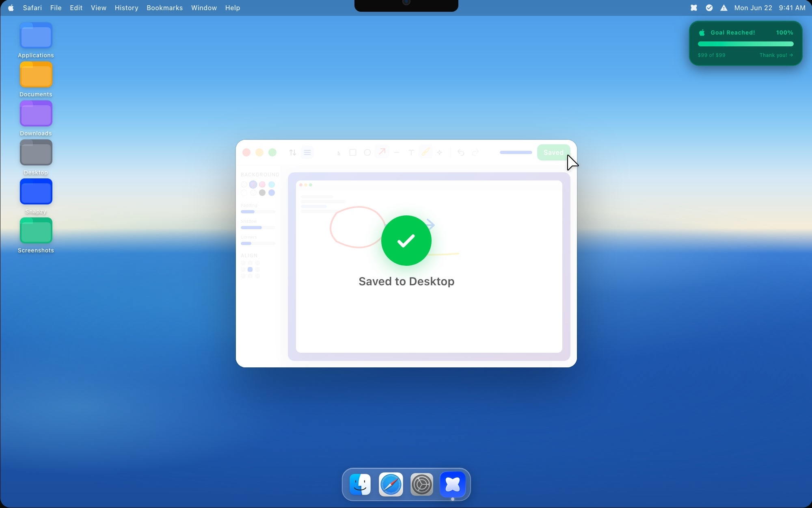Click the Snapzy app in the dock
The image size is (812, 508).
[453, 484]
